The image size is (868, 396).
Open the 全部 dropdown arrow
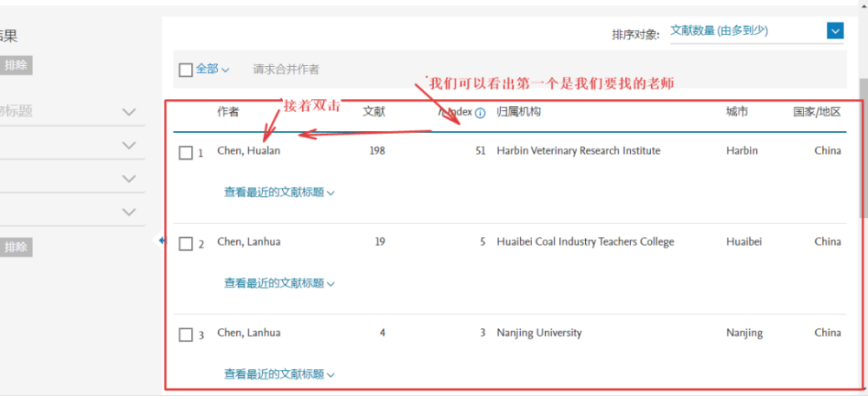coord(226,70)
